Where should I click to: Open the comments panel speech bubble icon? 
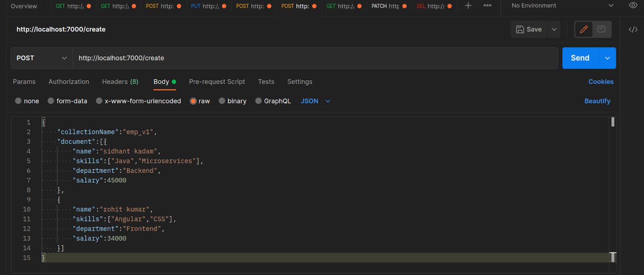602,29
